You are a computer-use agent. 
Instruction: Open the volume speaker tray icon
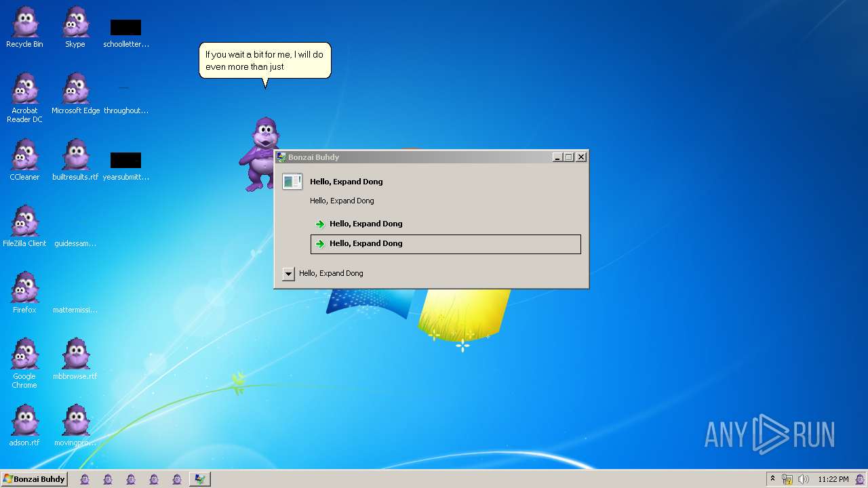click(804, 479)
